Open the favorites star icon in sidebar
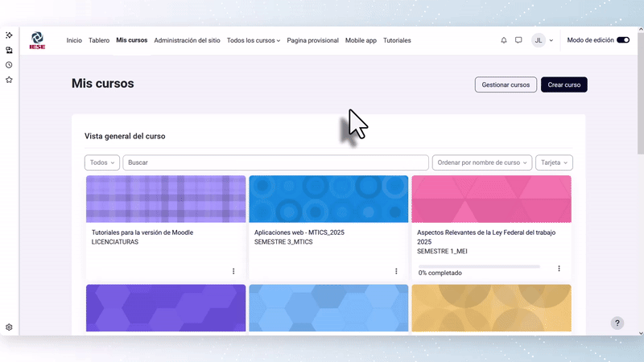Image resolution: width=644 pixels, height=362 pixels. [x=9, y=80]
